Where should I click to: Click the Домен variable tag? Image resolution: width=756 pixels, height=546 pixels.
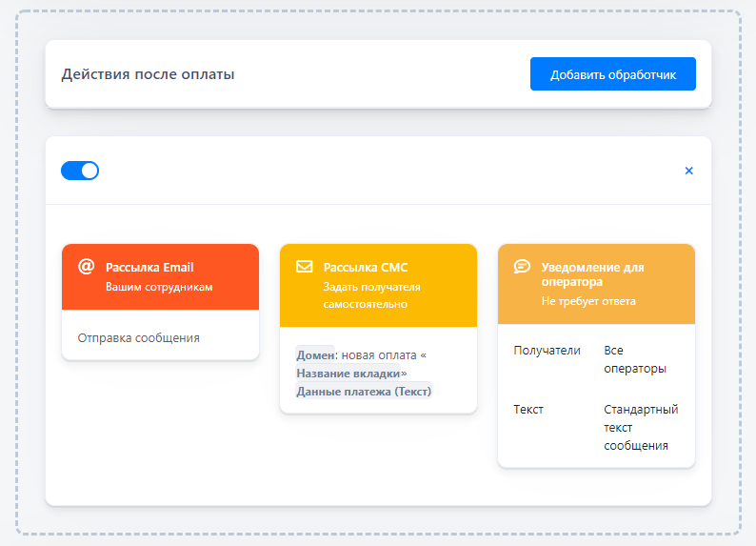click(x=315, y=355)
